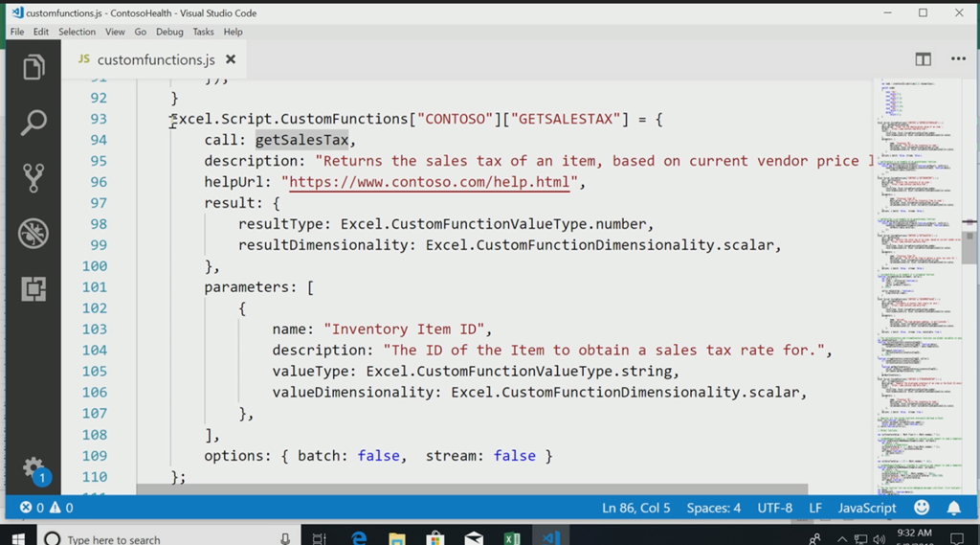Click the valueType property on line 105

coord(310,372)
